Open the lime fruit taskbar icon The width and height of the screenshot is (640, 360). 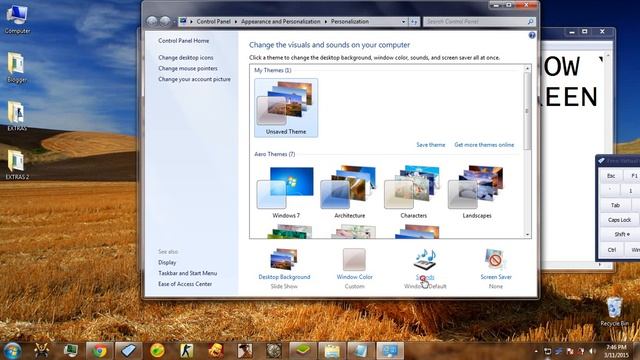pos(158,351)
